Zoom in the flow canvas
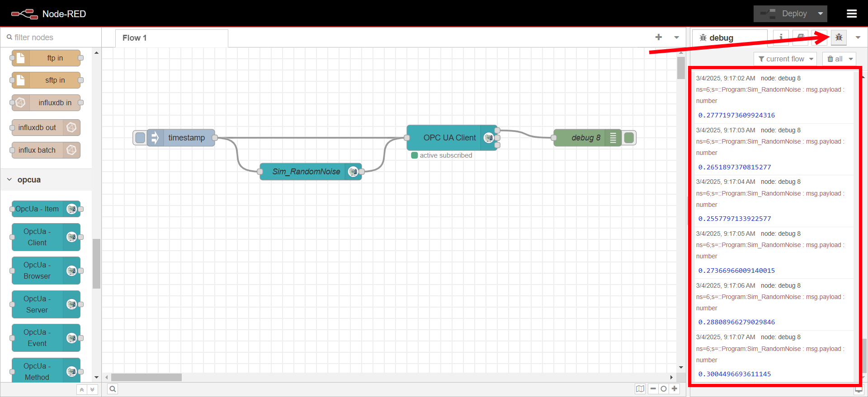Screen dimensions: 868x397 [x=675, y=389]
